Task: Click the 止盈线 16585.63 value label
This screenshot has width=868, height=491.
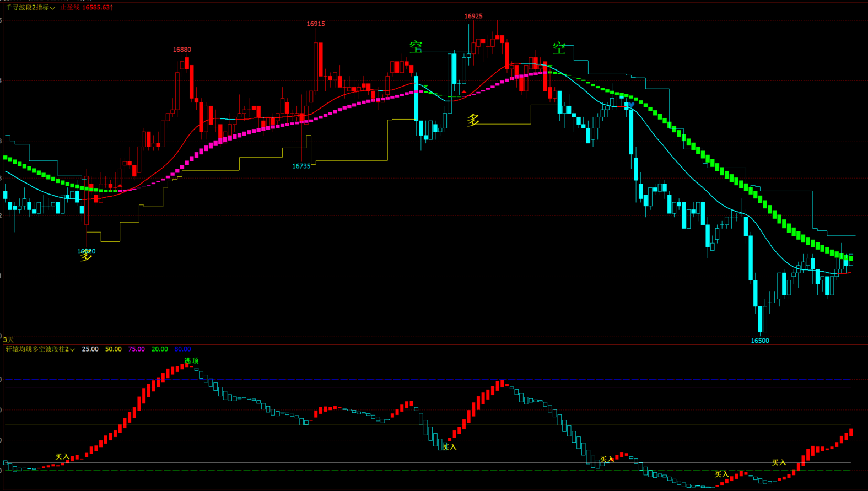Action: click(x=87, y=7)
